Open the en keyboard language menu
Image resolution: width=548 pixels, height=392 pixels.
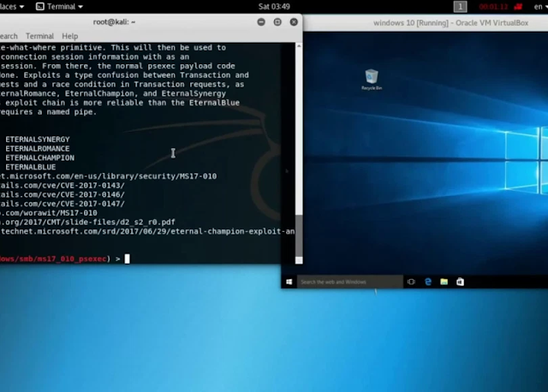point(540,6)
